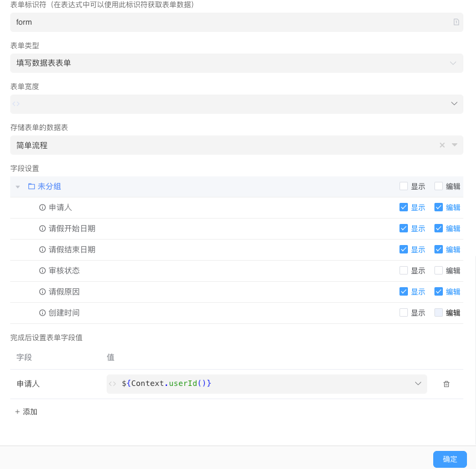
Task: Click the clear X icon in 简单流程 field
Action: [442, 145]
